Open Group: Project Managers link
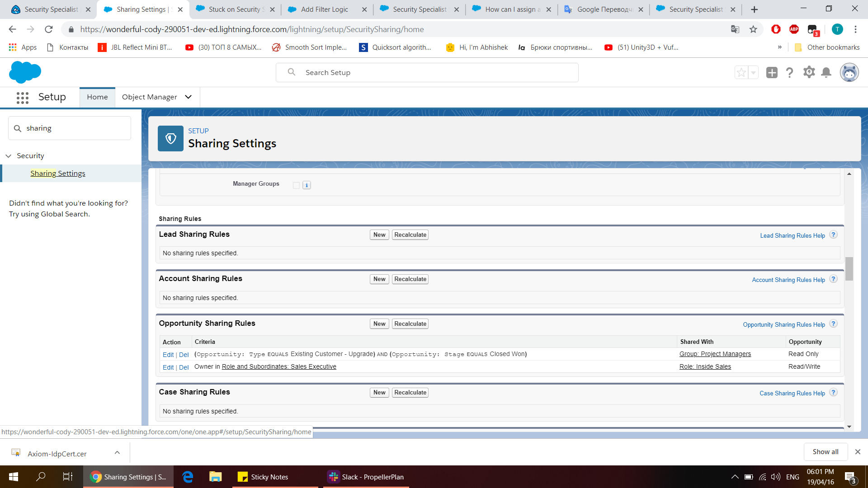 click(x=715, y=354)
